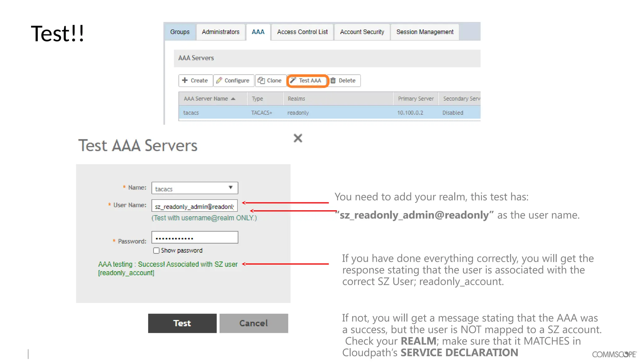644x362 pixels.
Task: Click the Clone button
Action: (270, 80)
